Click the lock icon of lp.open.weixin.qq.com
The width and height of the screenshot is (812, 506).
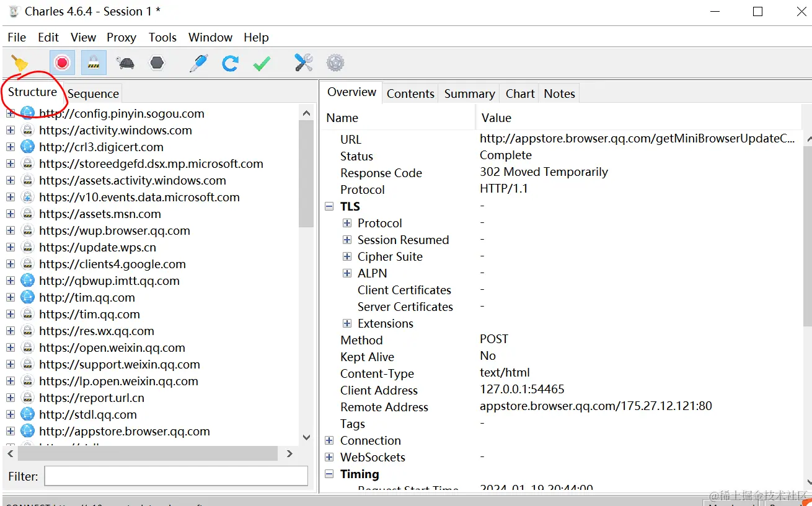coord(27,381)
